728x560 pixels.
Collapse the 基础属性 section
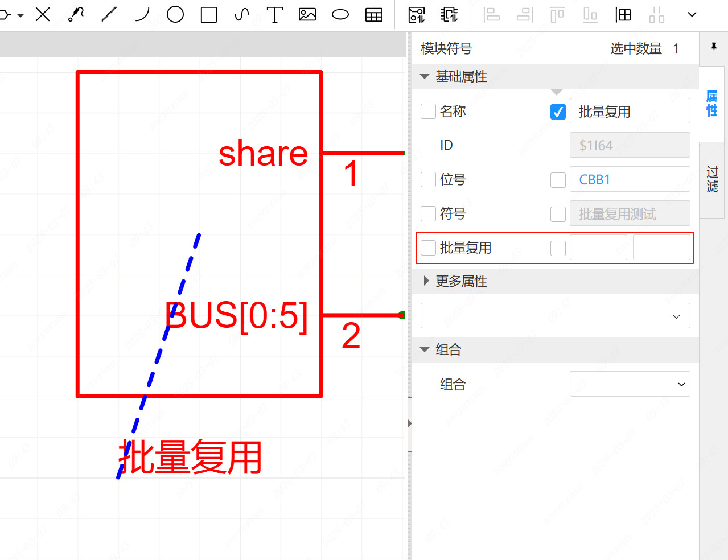point(425,77)
